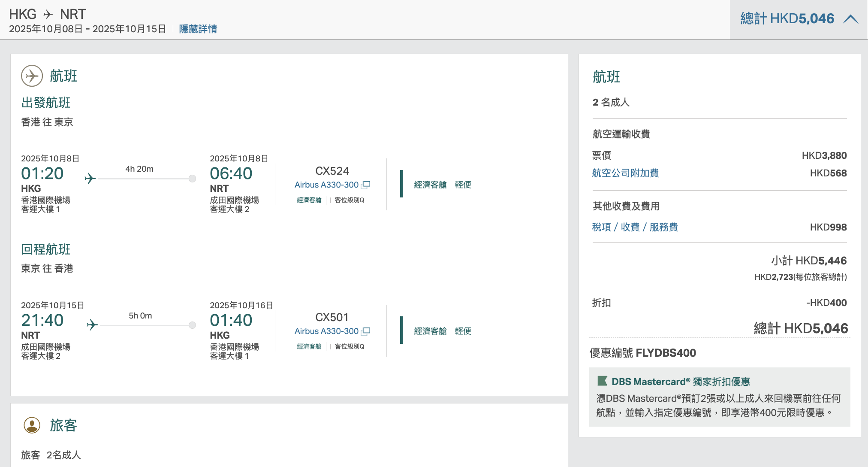Click the airplane icon between HKG and NRT

tap(48, 15)
